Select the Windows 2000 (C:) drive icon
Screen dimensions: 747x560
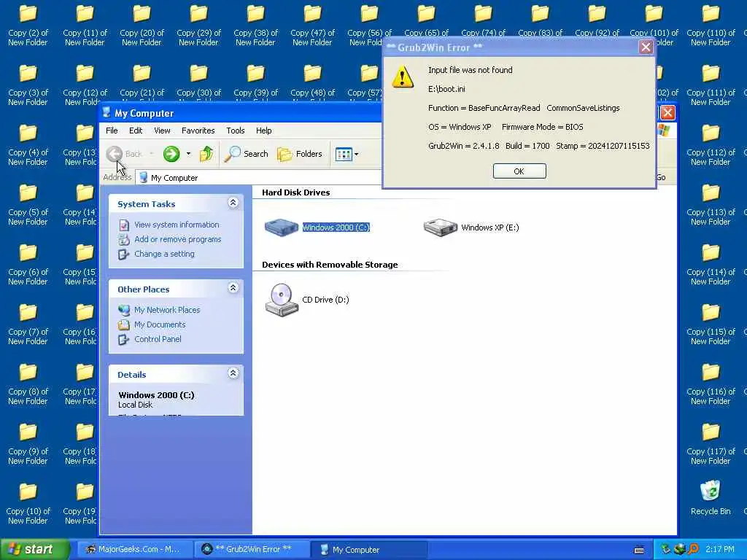pyautogui.click(x=281, y=227)
